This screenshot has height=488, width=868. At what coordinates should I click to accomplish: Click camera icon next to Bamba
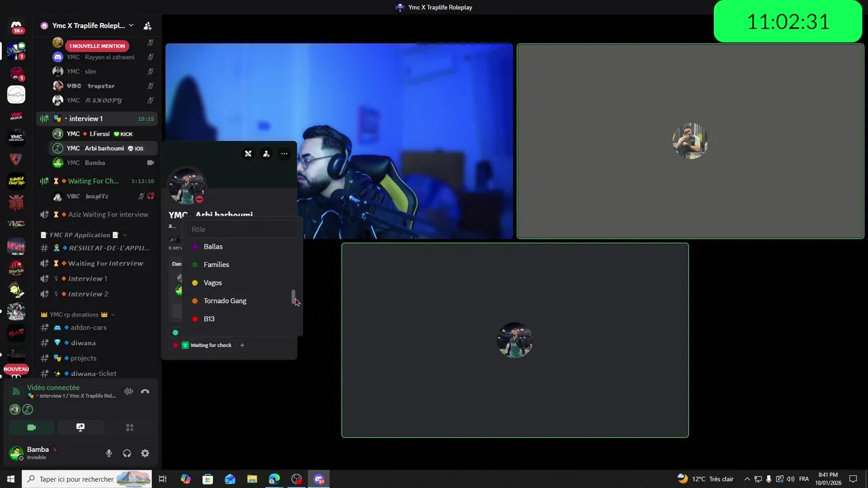pyautogui.click(x=151, y=163)
